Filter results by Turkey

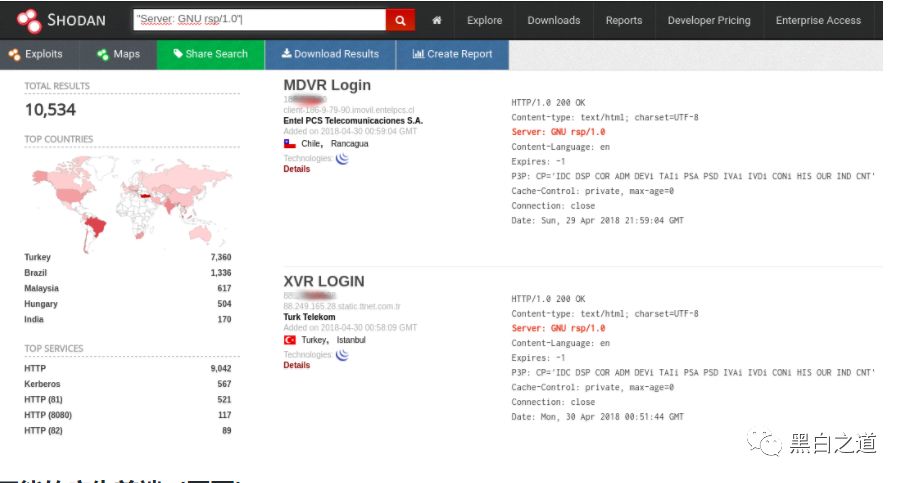point(38,257)
